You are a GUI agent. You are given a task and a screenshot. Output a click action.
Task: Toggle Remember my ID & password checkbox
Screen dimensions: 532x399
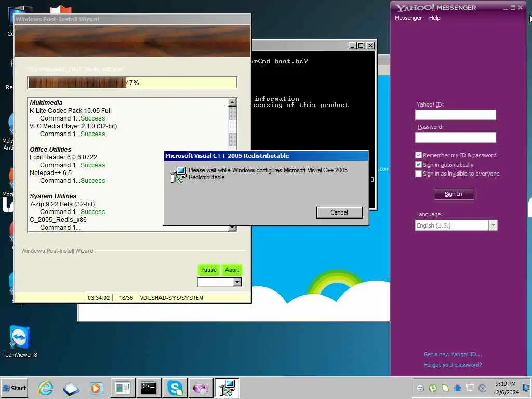tap(418, 155)
